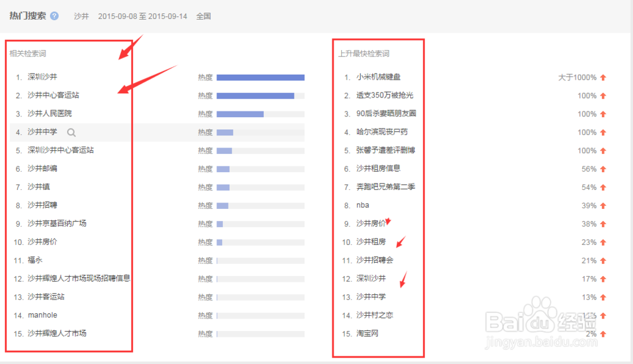This screenshot has width=633, height=364.
Task: Click the rising term 沙井租房信息
Action: point(379,168)
